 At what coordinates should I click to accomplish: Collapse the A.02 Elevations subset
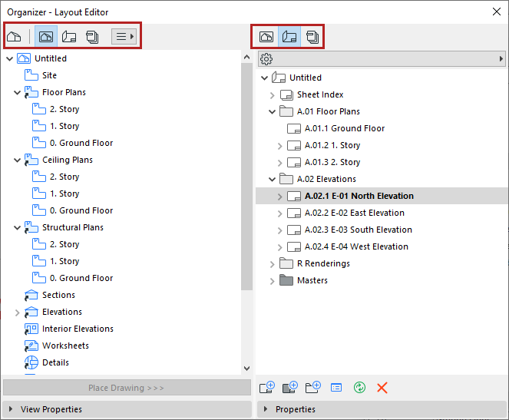pos(272,180)
